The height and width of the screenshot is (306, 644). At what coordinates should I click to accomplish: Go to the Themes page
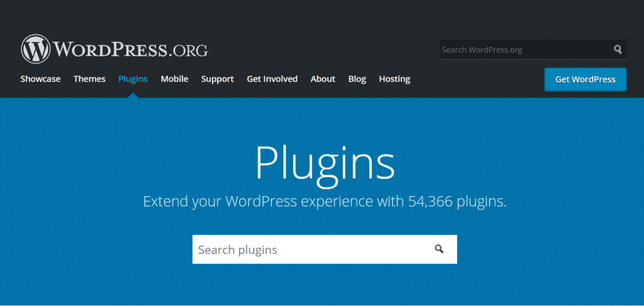coord(89,79)
